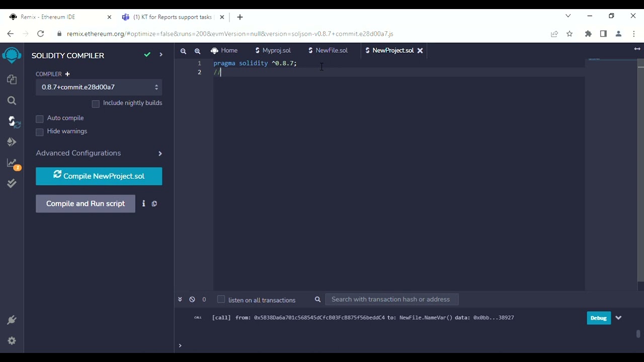Go back in browser history

[x=11, y=34]
